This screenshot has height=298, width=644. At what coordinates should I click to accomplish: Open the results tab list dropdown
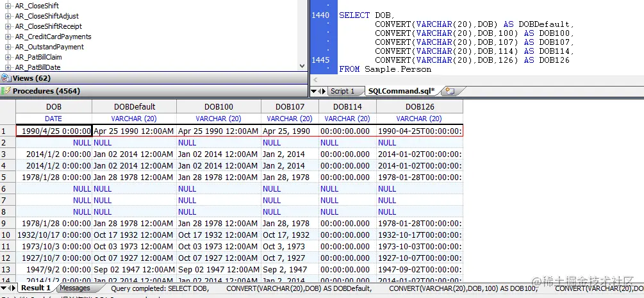pos(3,288)
